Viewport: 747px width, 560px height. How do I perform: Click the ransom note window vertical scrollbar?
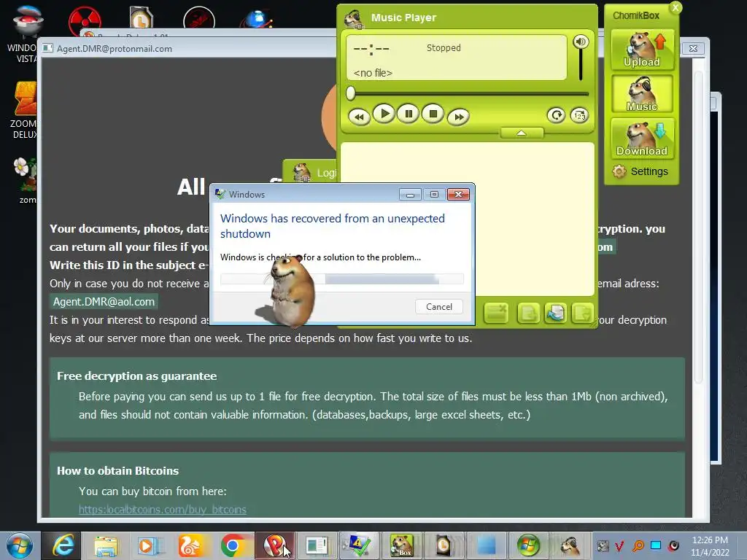(698, 228)
